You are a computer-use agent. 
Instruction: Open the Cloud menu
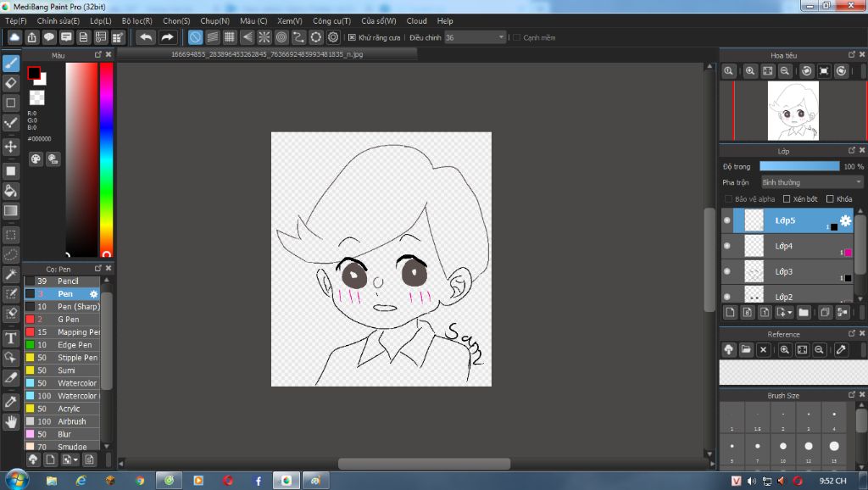pyautogui.click(x=416, y=21)
